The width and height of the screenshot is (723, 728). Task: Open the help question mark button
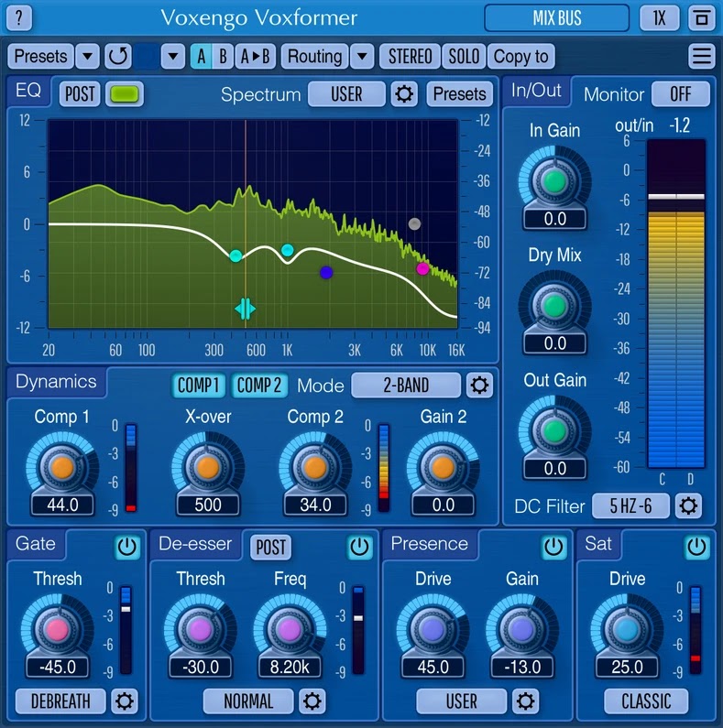19,17
